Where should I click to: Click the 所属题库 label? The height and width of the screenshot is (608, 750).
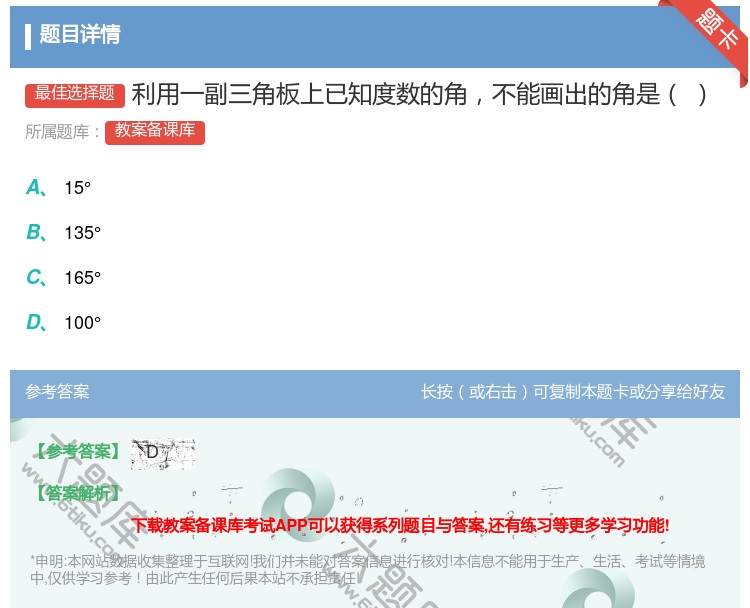[62, 132]
